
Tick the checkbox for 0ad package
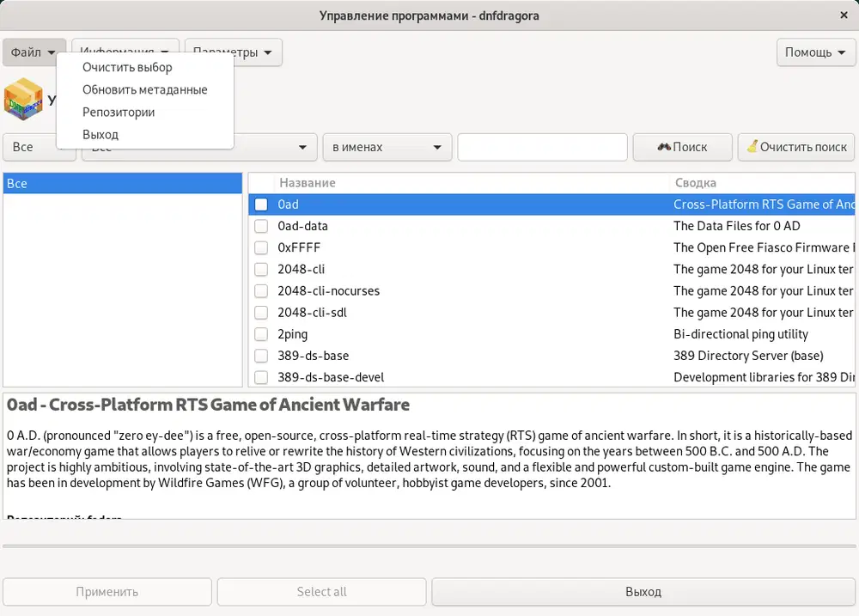(261, 204)
